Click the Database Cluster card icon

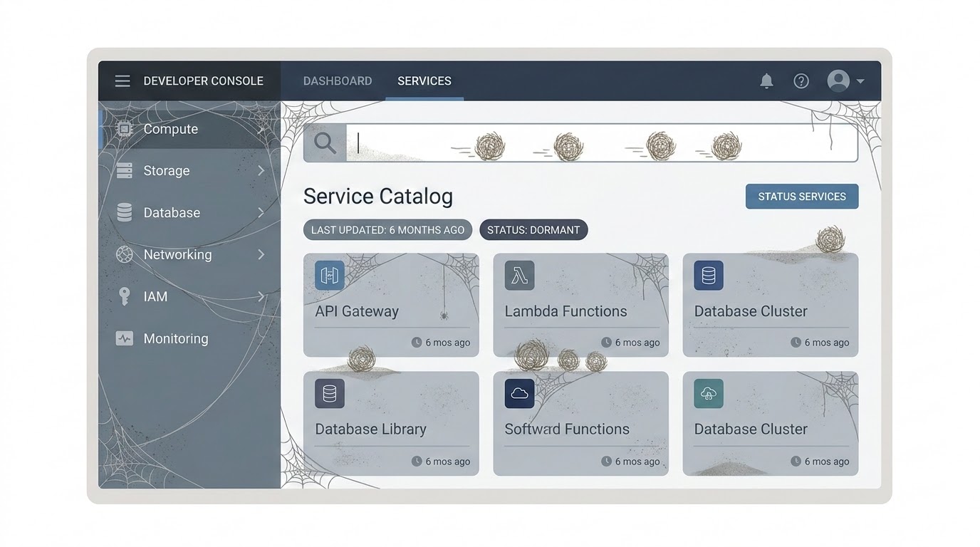708,276
